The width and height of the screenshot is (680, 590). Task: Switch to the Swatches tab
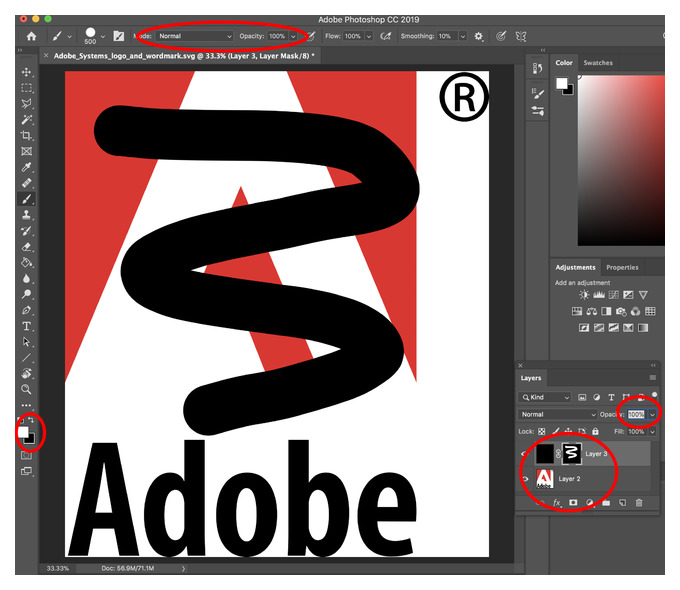[x=598, y=63]
